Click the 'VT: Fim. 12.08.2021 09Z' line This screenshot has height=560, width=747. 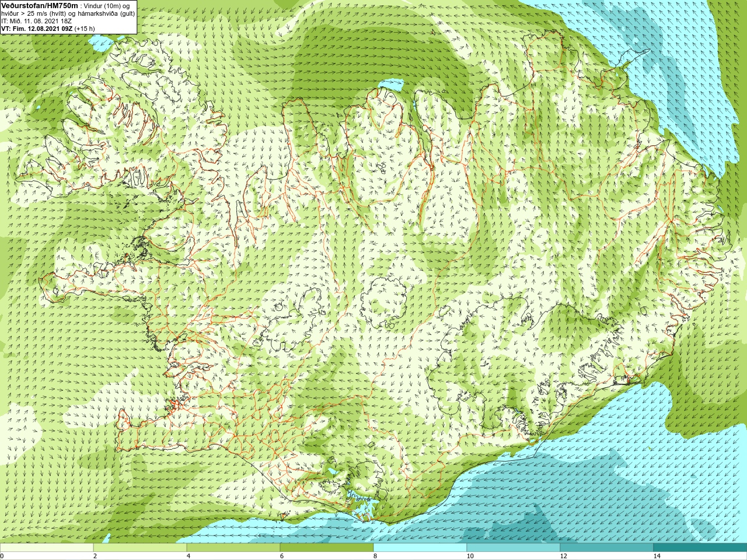[37, 28]
